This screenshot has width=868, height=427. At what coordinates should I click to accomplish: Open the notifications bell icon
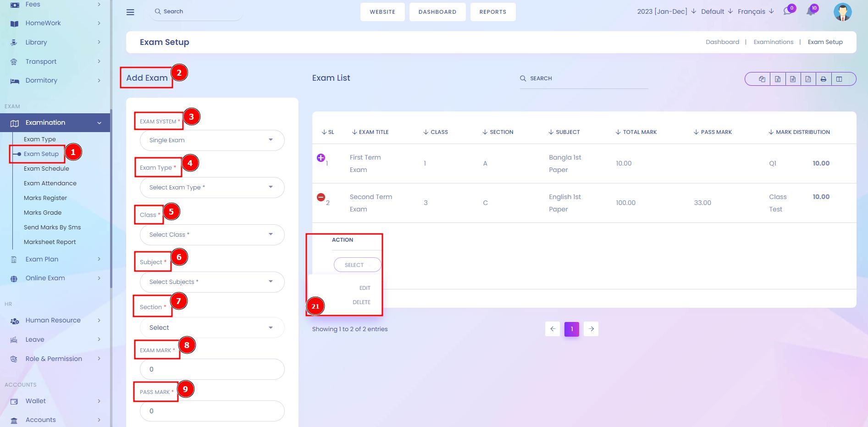[x=811, y=11]
